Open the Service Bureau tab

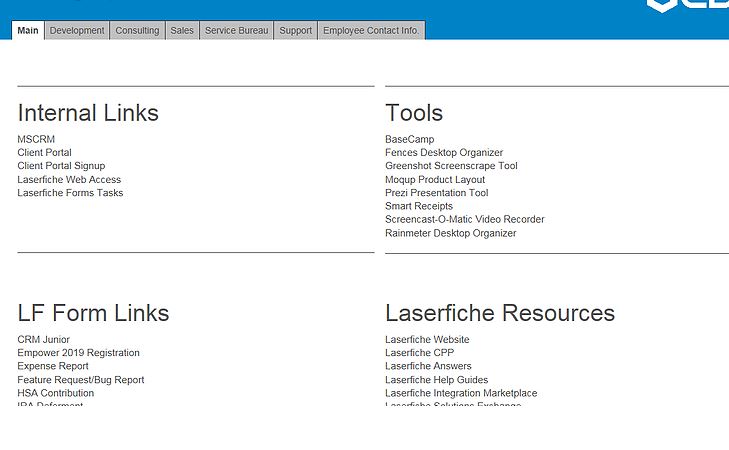pos(237,30)
